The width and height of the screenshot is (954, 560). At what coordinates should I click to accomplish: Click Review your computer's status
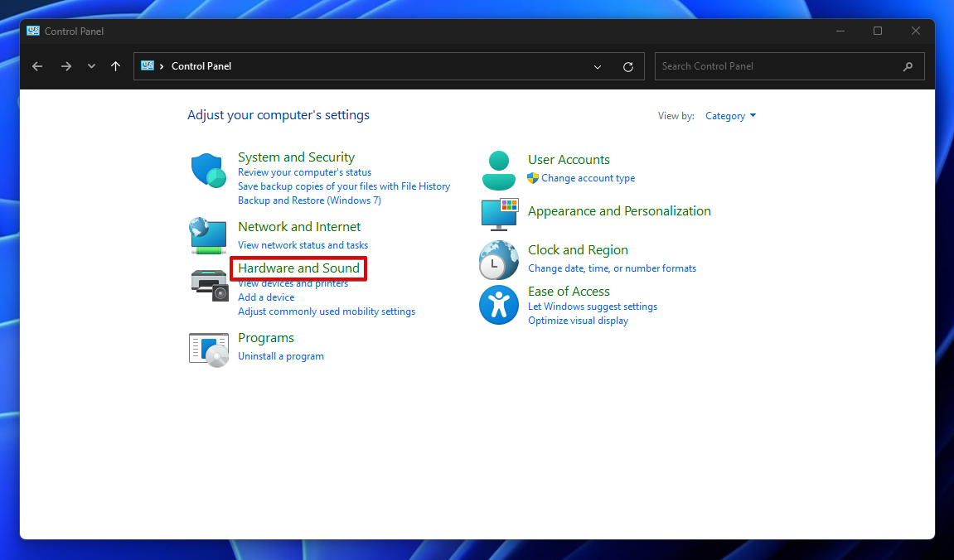304,172
